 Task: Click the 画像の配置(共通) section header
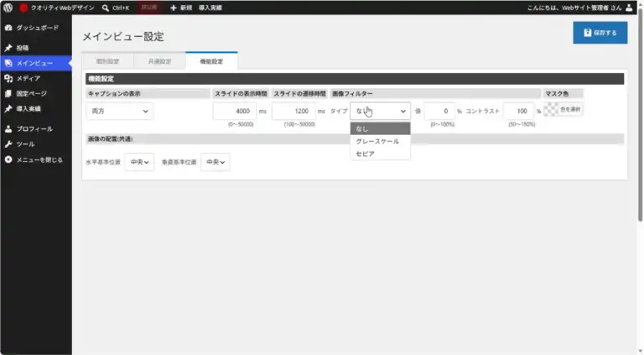(x=355, y=138)
